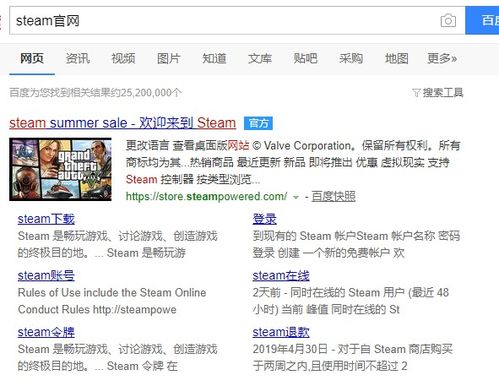This screenshot has width=499, height=386.
Task: Open the steam退款 sublink
Action: pyautogui.click(x=281, y=332)
